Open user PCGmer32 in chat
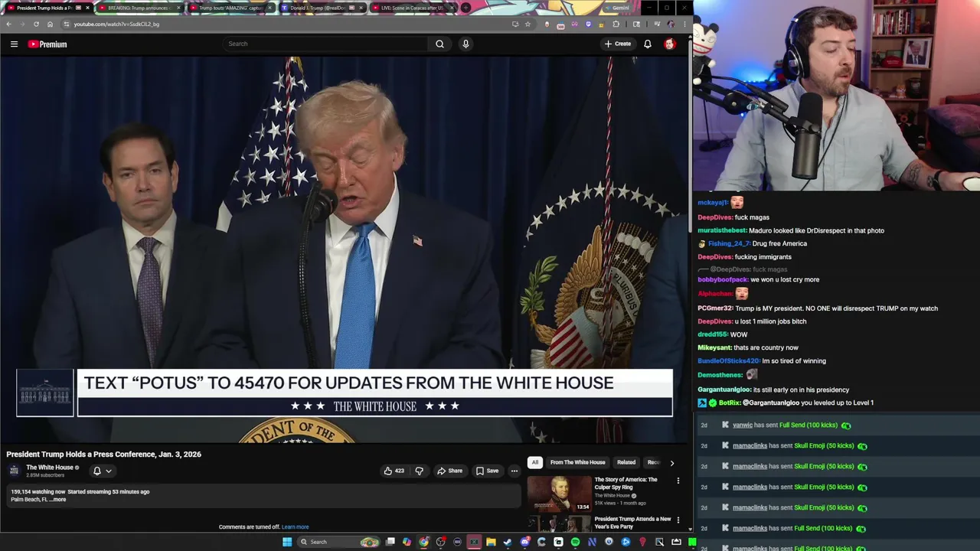 [x=715, y=308]
